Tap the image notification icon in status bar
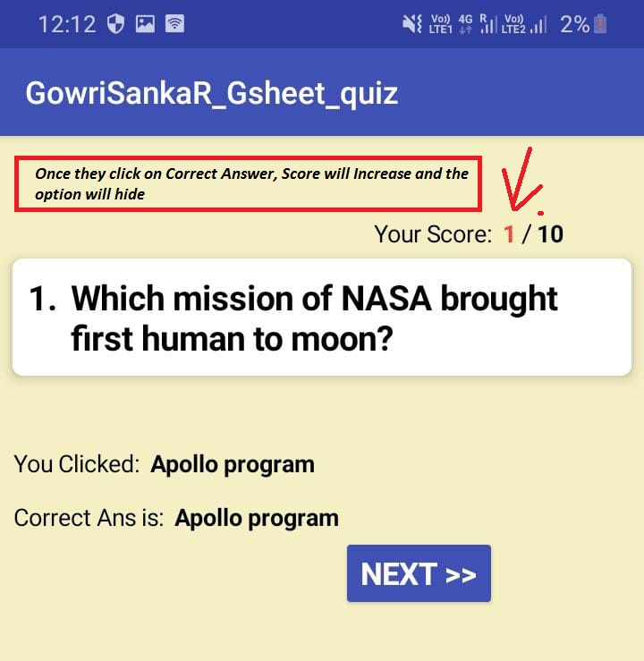The height and width of the screenshot is (661, 644). click(145, 24)
